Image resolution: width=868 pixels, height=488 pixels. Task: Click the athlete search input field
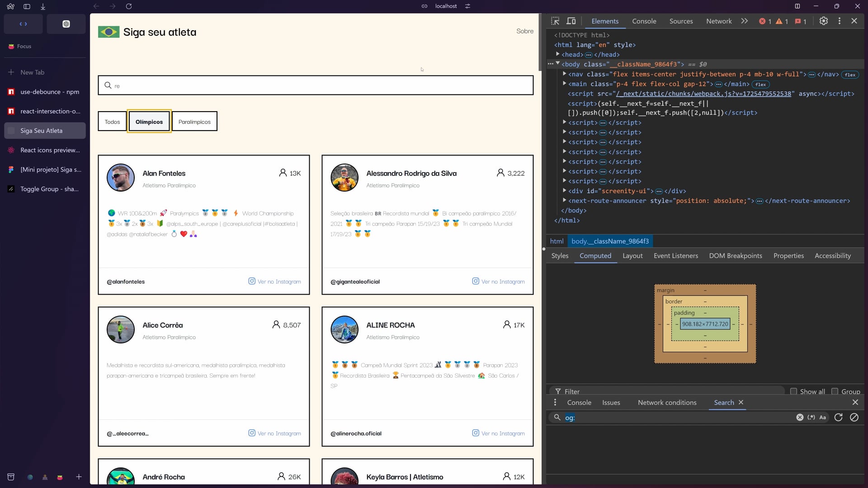(x=316, y=85)
